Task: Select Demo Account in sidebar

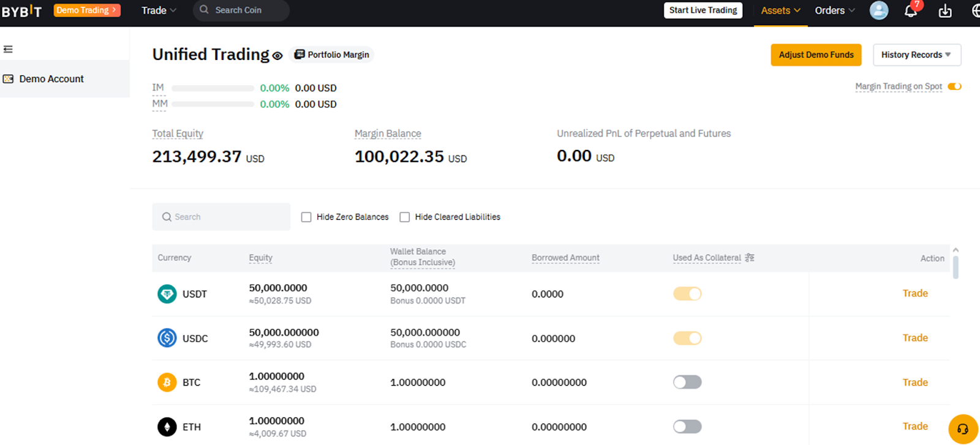Action: [65, 79]
